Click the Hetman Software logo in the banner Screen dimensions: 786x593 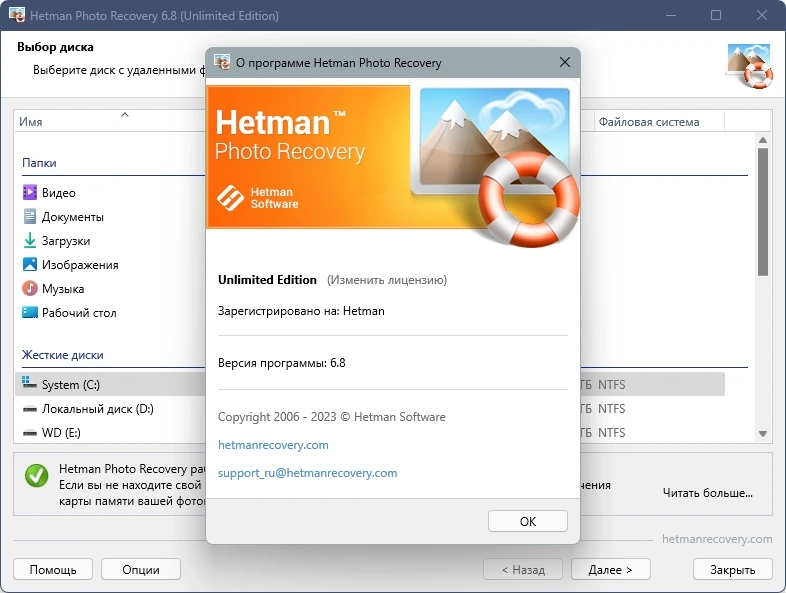pos(257,197)
